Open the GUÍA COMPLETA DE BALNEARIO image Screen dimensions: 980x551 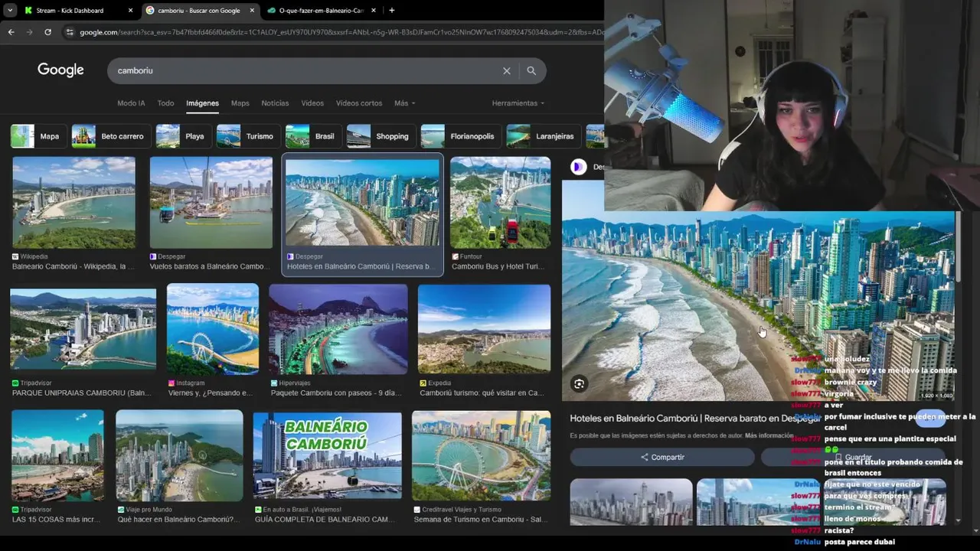[x=327, y=457]
